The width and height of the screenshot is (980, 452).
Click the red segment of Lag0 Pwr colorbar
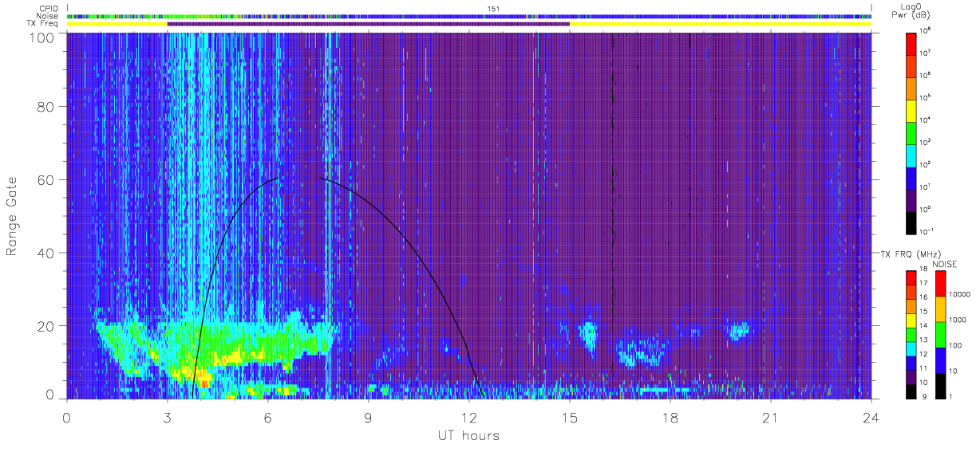pyautogui.click(x=912, y=43)
